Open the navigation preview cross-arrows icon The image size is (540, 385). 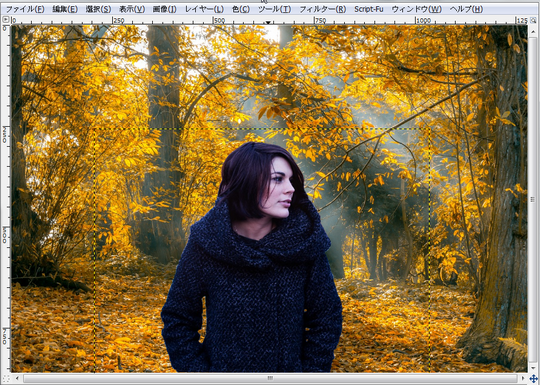click(x=533, y=379)
